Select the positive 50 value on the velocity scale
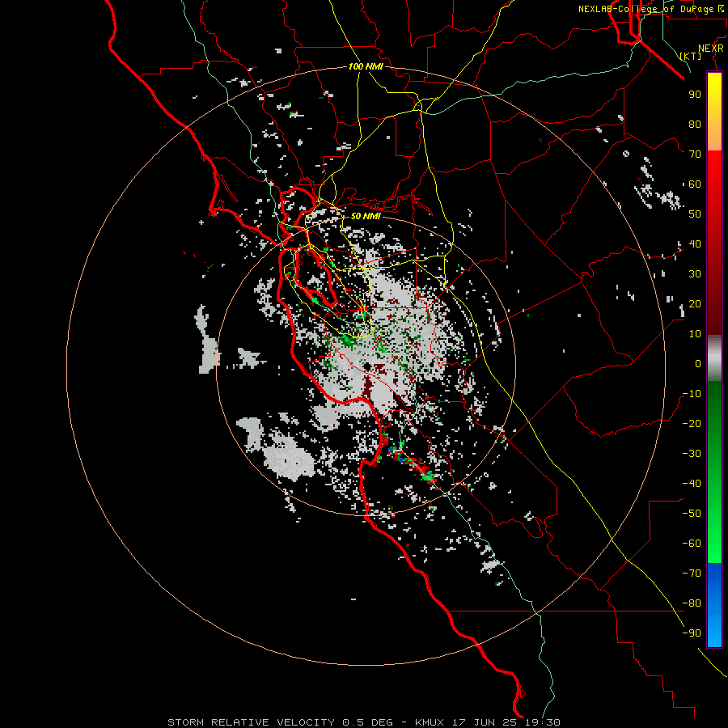Screen dimensions: 728x728 (x=695, y=214)
